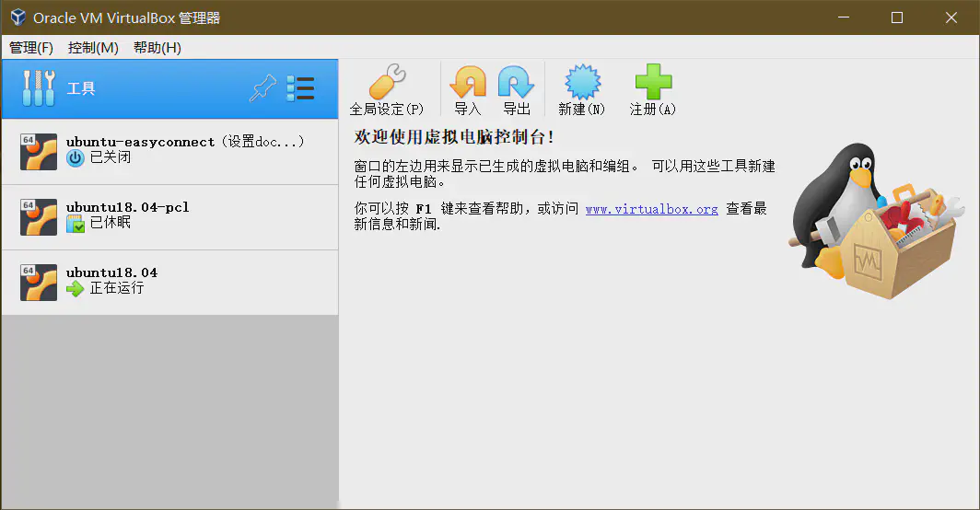Open the 管理(F) menu
The width and height of the screenshot is (980, 510).
(31, 48)
